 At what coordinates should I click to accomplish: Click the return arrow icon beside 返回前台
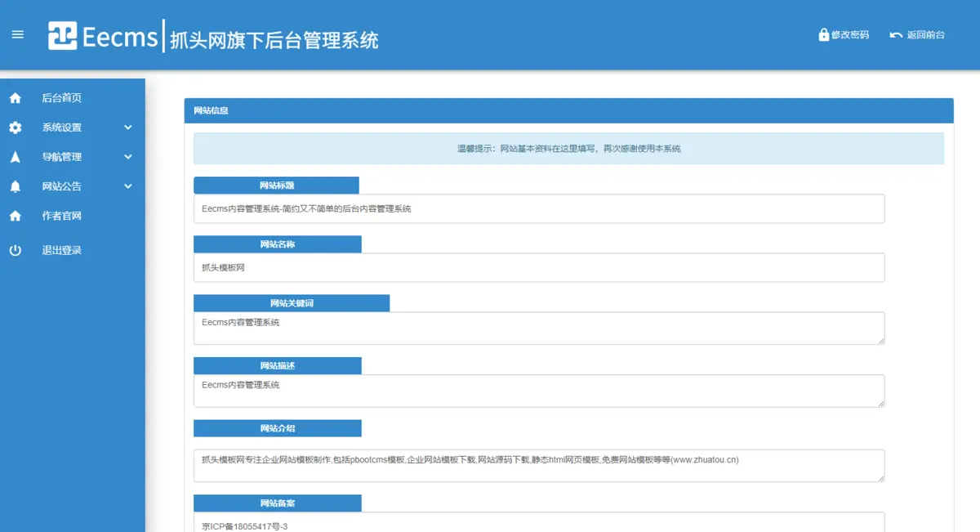tap(896, 35)
